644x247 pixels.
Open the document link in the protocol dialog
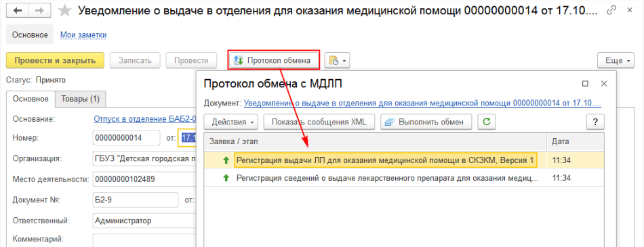(422, 103)
